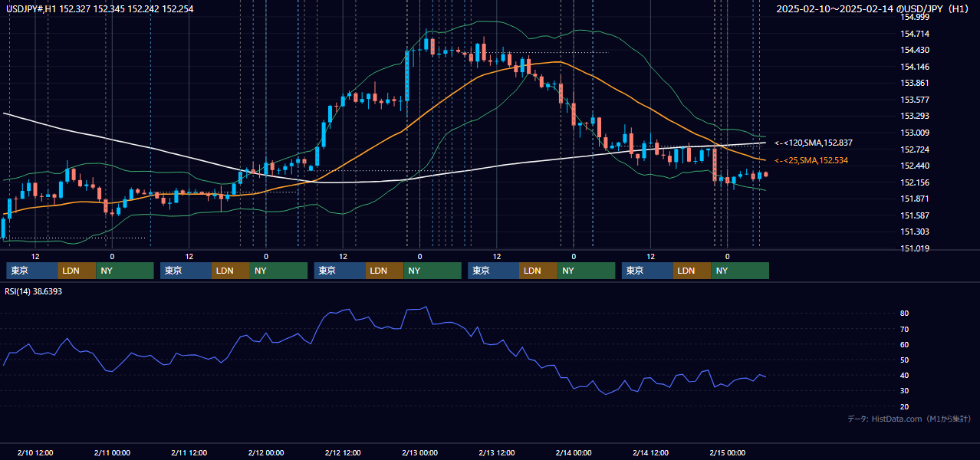Click the 2/15 00:00 time label

(x=728, y=452)
